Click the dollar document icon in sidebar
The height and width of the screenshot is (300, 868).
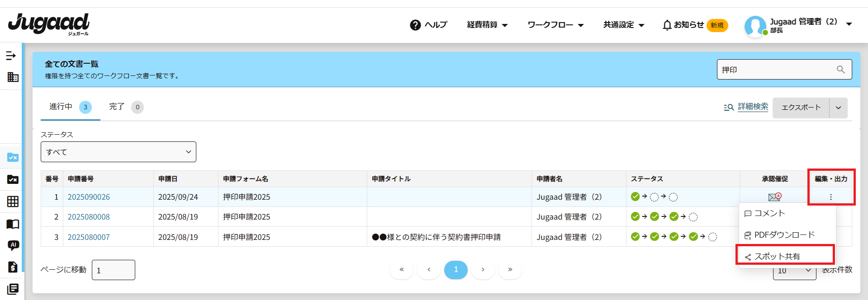[x=13, y=267]
